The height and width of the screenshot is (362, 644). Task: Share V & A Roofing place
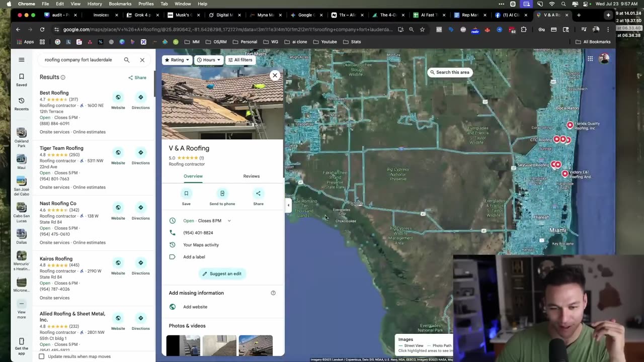258,197
